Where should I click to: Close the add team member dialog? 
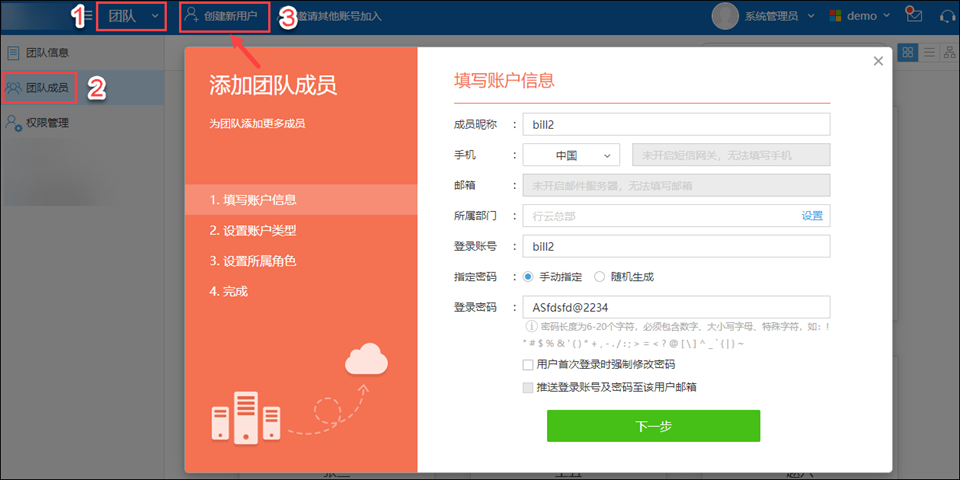[x=878, y=61]
